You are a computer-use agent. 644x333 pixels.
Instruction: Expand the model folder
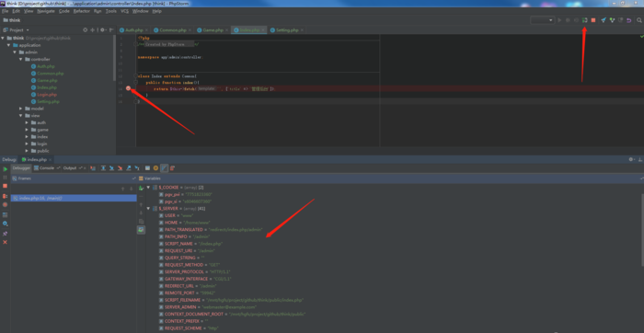coord(21,109)
